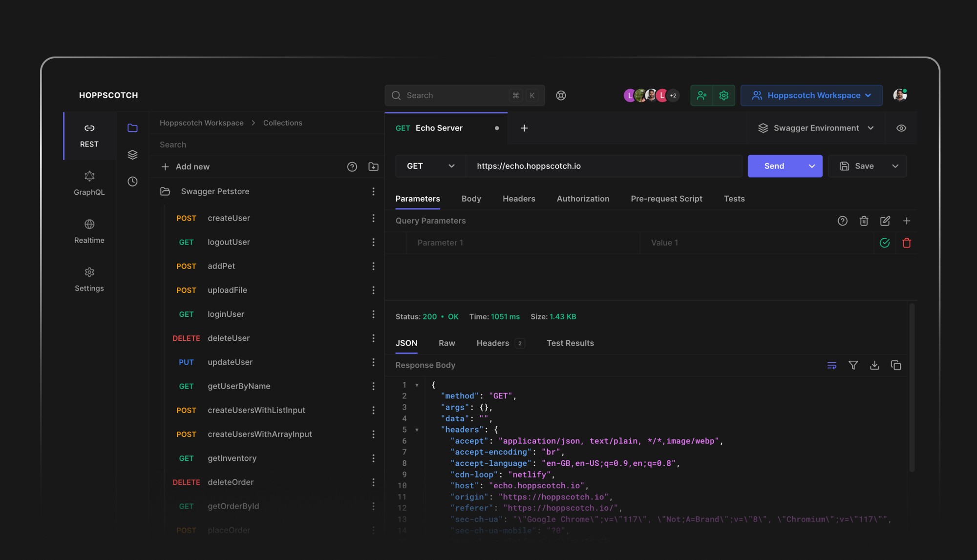Select the Headers tab in response
Viewport: 977px width, 560px height.
point(492,343)
